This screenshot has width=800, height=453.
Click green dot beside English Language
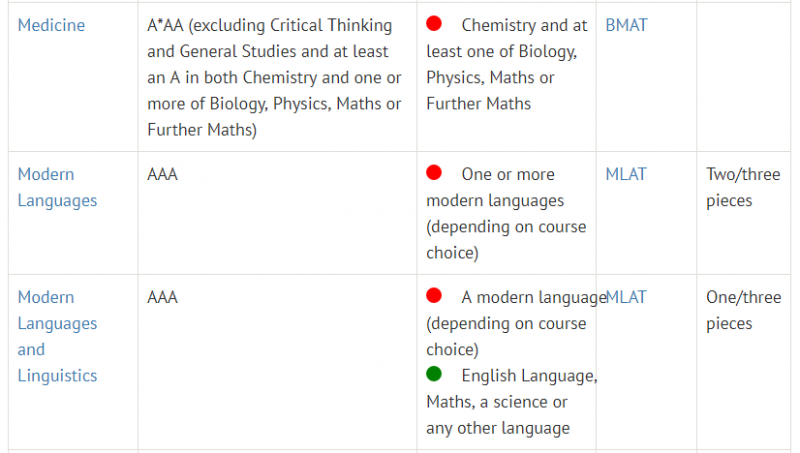[x=434, y=374]
